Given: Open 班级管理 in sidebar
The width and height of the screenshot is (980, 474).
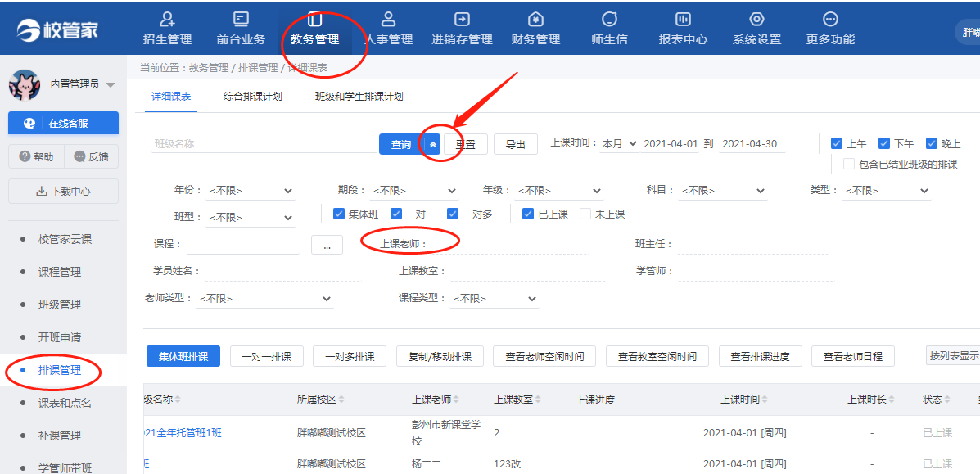Looking at the screenshot, I should (x=60, y=305).
